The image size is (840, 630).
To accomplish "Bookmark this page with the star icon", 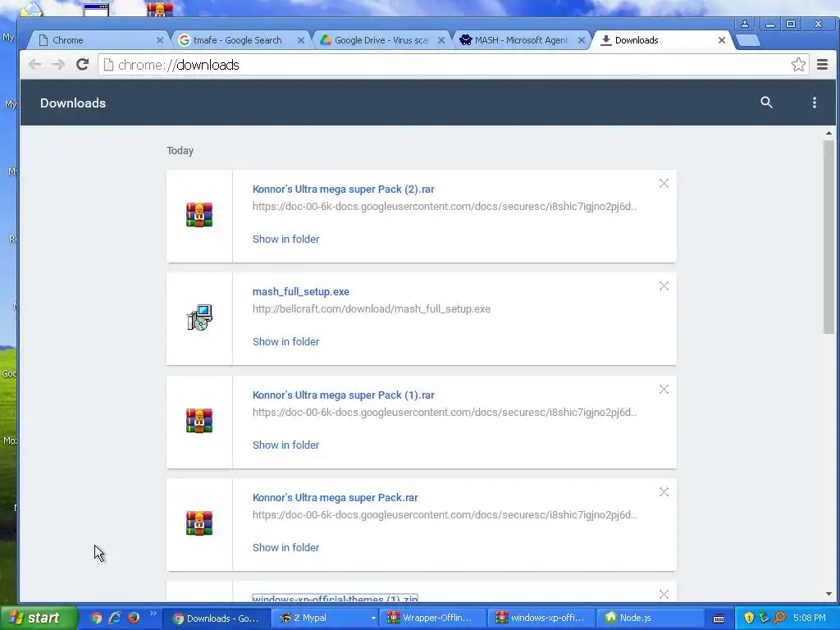I will click(798, 65).
